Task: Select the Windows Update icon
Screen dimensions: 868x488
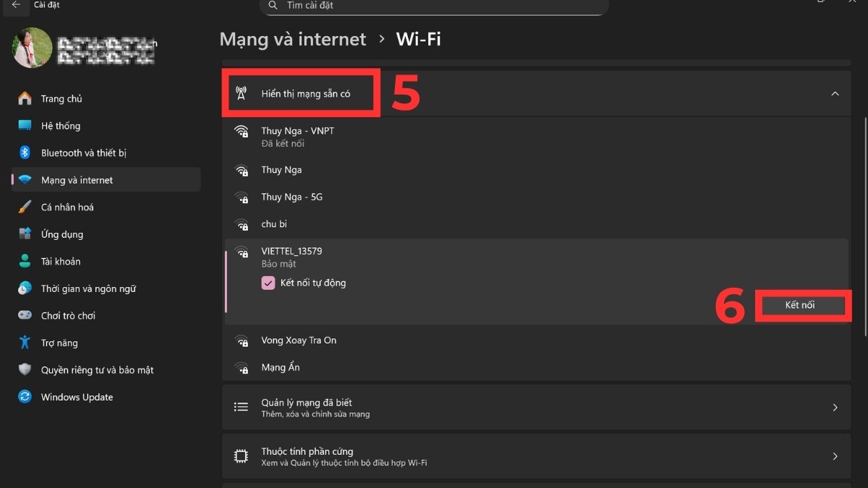Action: coord(25,397)
